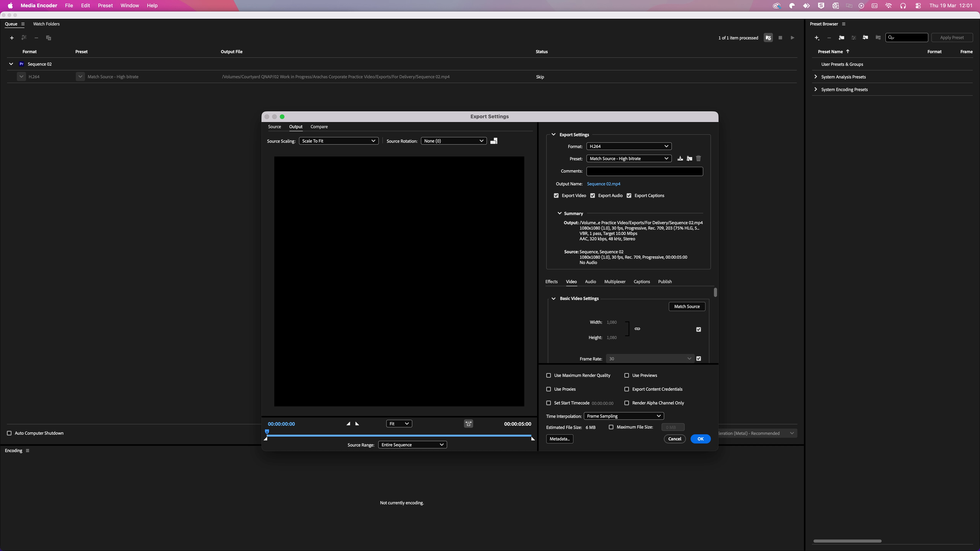Click the Match Source button
The height and width of the screenshot is (551, 980).
click(687, 306)
